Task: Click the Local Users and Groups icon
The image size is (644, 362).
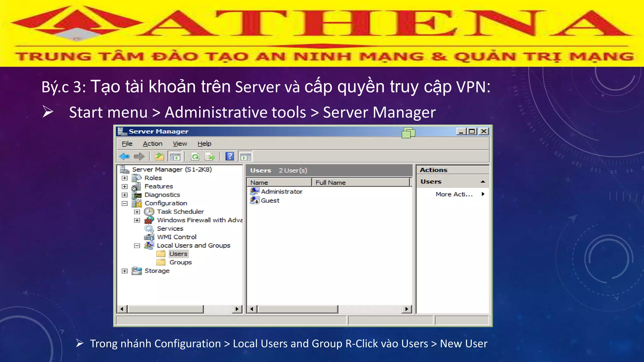Action: coord(149,245)
